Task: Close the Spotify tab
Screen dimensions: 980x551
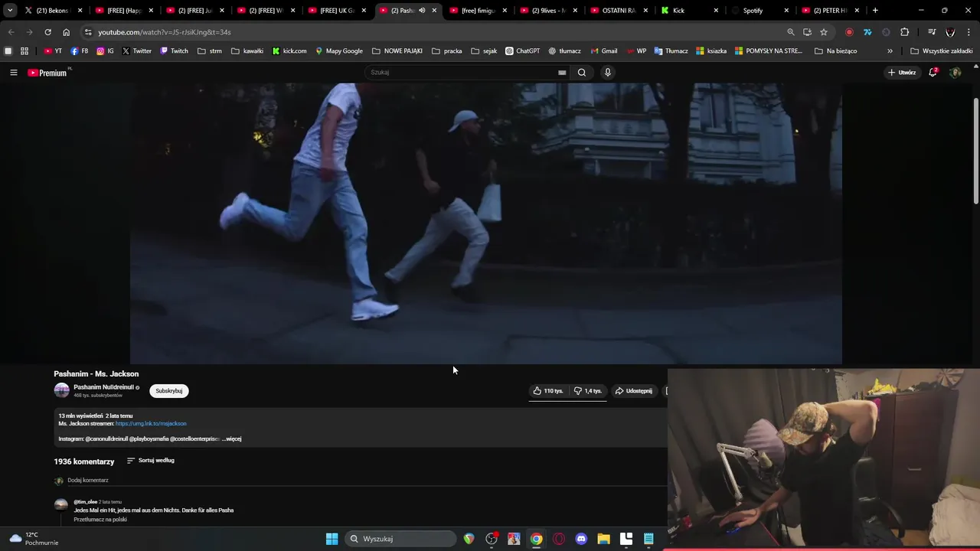Action: click(786, 11)
